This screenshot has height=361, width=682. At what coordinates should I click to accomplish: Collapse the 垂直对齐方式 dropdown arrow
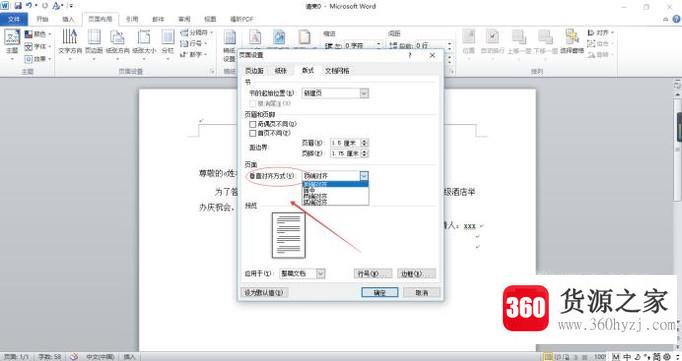(x=364, y=176)
